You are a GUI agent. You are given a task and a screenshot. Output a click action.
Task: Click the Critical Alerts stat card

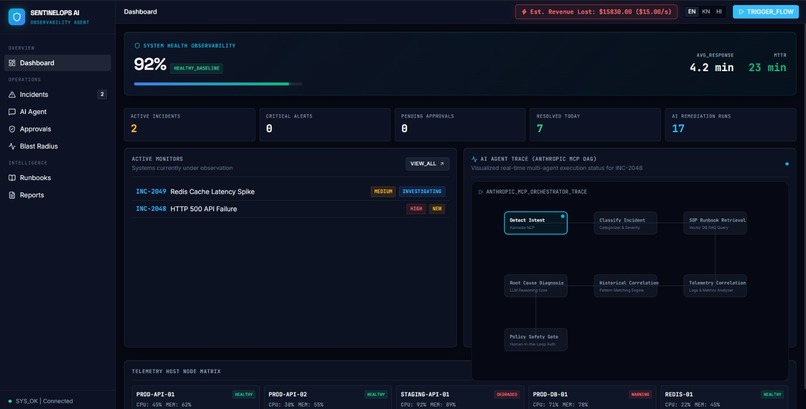325,124
